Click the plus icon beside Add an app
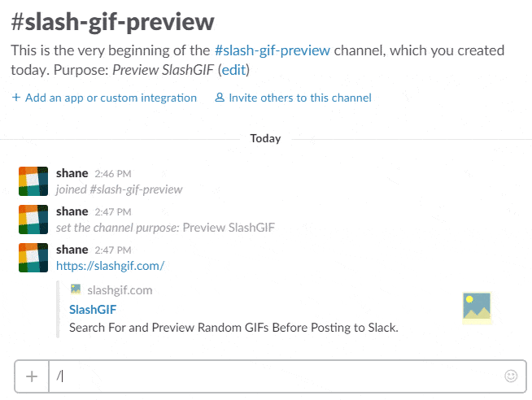532x400 pixels. 16,98
